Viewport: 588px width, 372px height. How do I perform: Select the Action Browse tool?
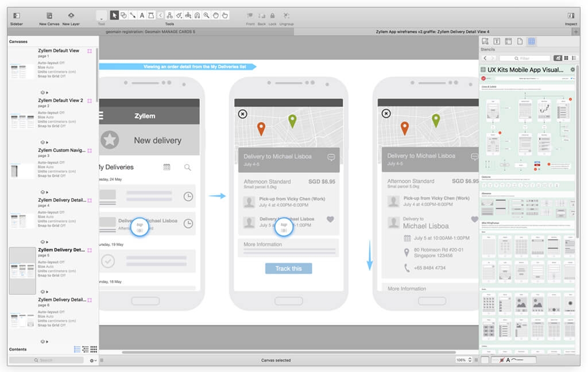coord(225,15)
